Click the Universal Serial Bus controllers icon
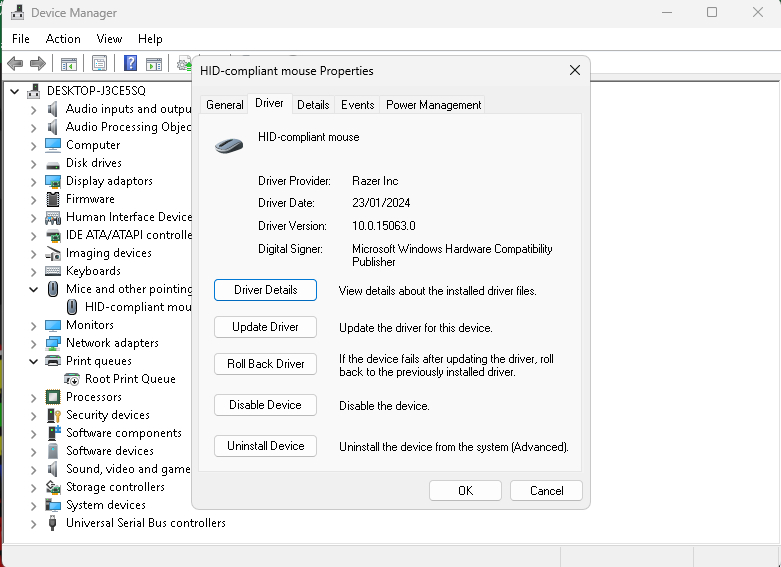 point(53,523)
